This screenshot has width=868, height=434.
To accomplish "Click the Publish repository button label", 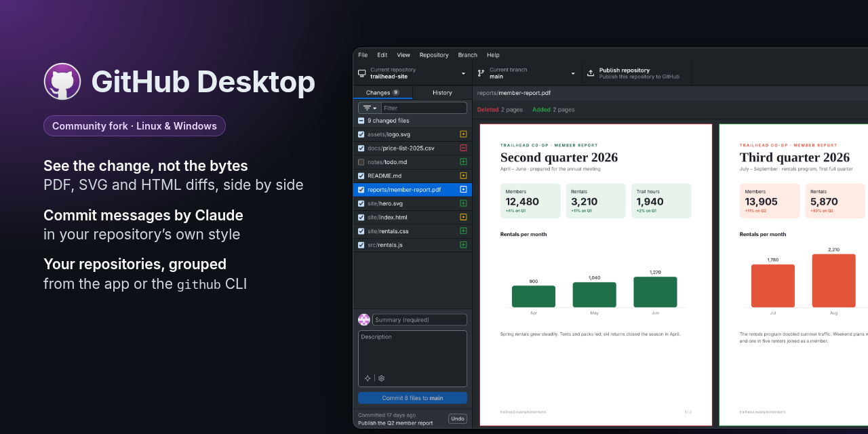I will 625,71.
